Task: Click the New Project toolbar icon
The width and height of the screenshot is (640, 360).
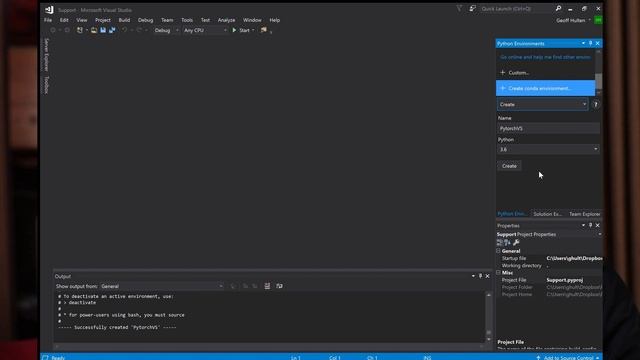Action: 80,30
